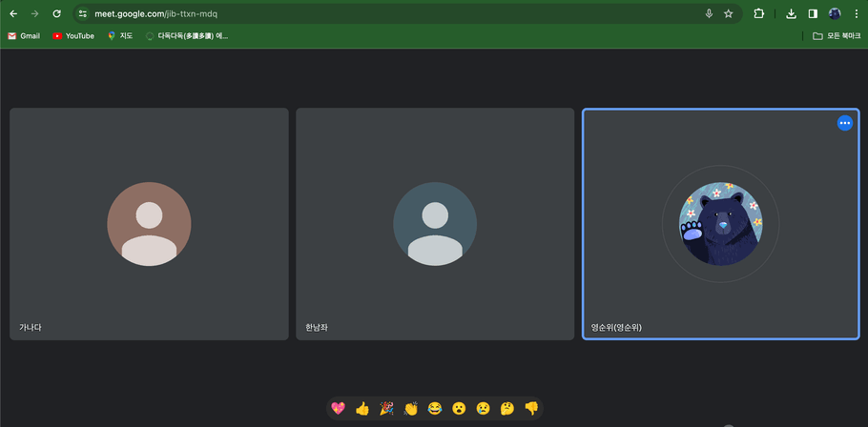This screenshot has height=427, width=868.
Task: Send the sparkling heart emoji reaction
Action: coord(338,409)
